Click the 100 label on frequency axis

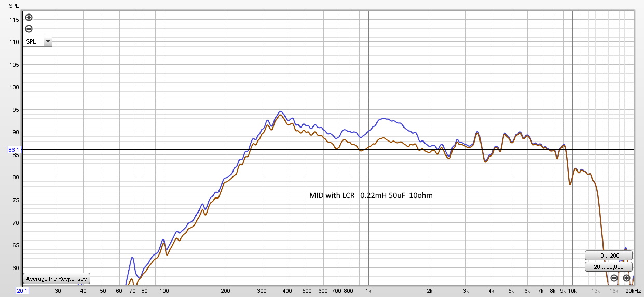click(x=165, y=291)
